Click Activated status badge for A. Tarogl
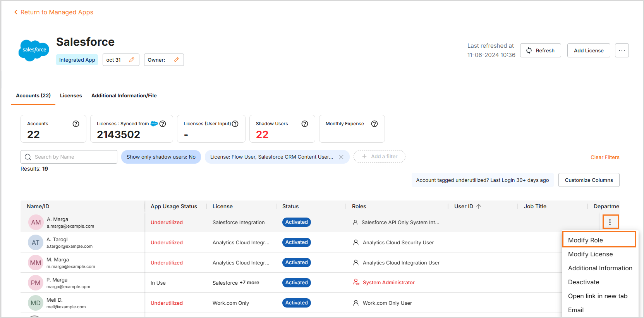 coord(297,242)
